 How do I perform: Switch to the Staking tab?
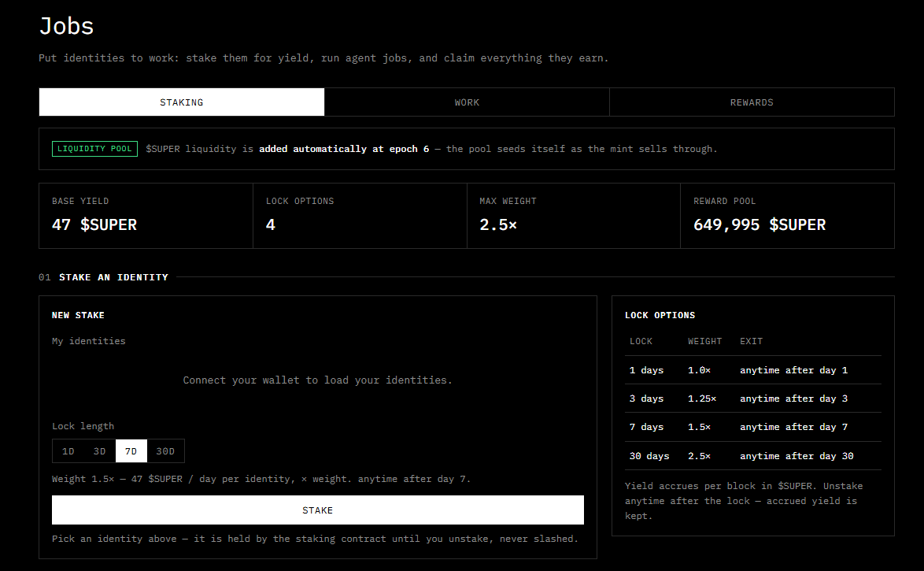[x=182, y=102]
